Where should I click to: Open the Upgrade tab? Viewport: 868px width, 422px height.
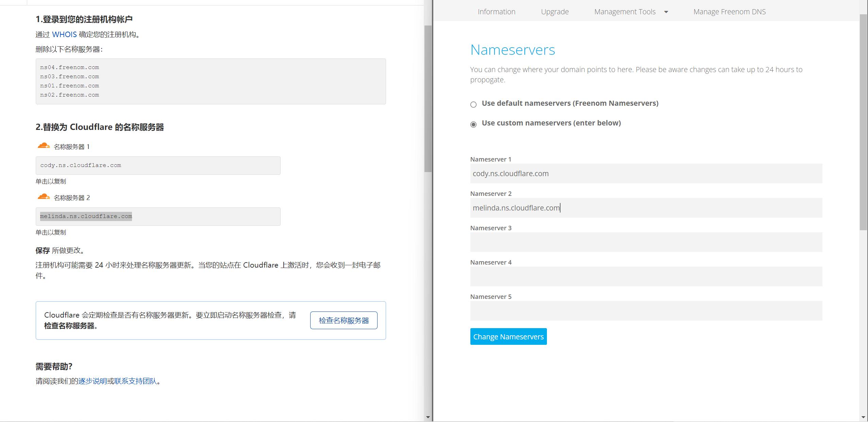tap(554, 11)
